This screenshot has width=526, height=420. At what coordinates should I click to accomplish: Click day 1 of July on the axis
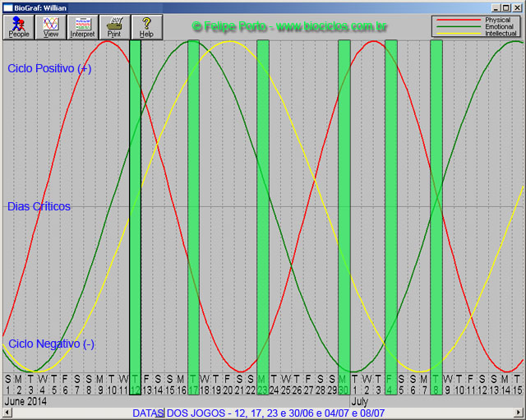(x=355, y=390)
